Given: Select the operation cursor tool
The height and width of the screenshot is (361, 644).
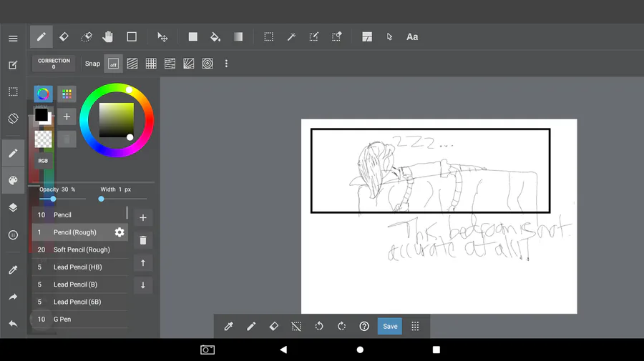Looking at the screenshot, I should point(389,37).
